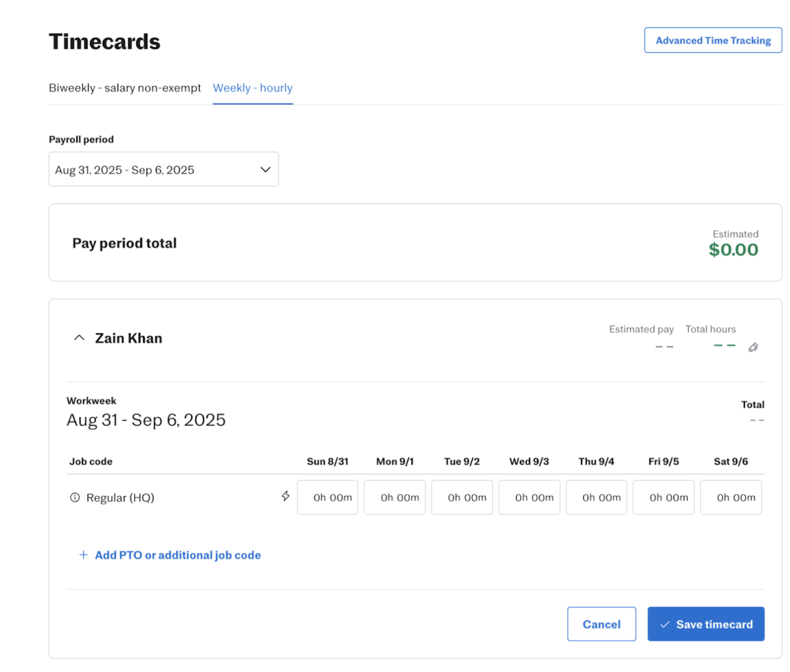The width and height of the screenshot is (790, 672).
Task: Click the Sun 8/31 hours field
Action: click(x=327, y=497)
